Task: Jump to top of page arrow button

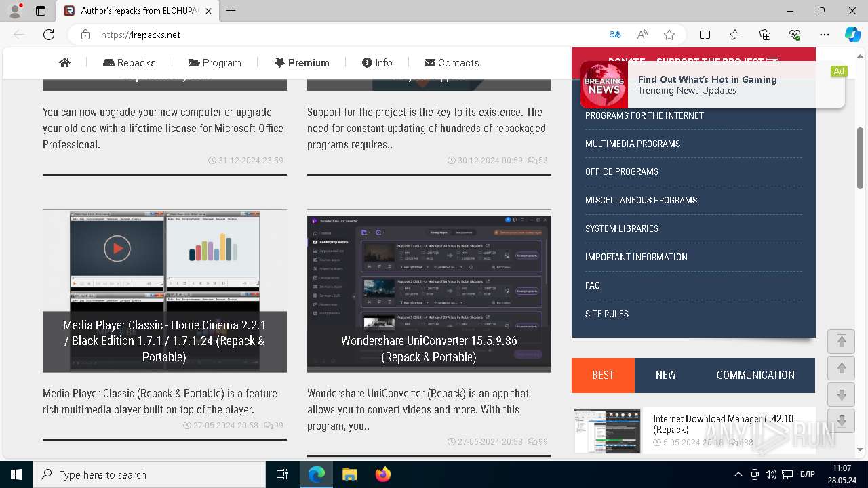Action: (x=842, y=342)
